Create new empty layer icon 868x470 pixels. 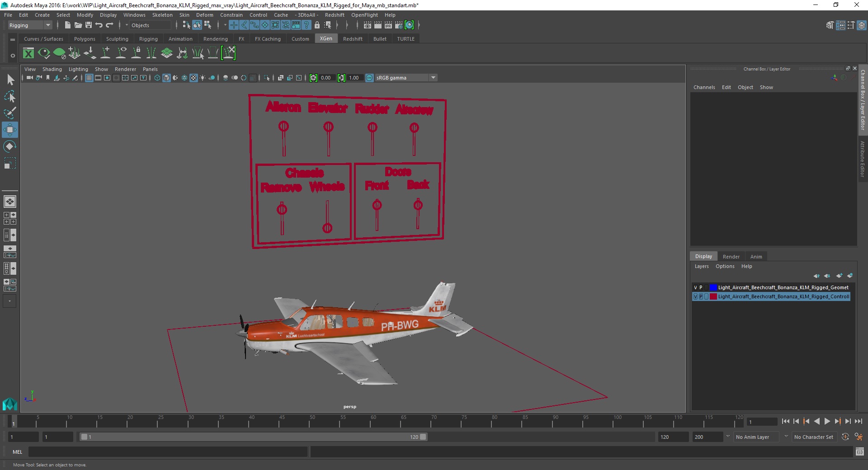coord(839,276)
